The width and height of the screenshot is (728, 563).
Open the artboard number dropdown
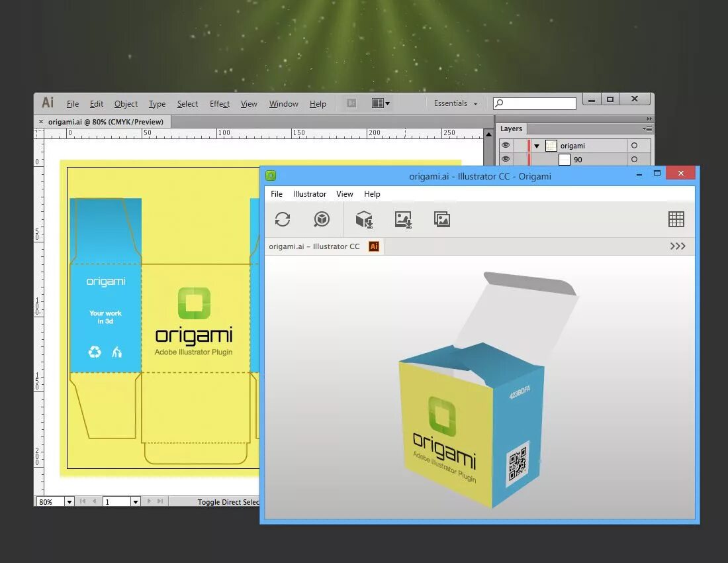(x=136, y=501)
